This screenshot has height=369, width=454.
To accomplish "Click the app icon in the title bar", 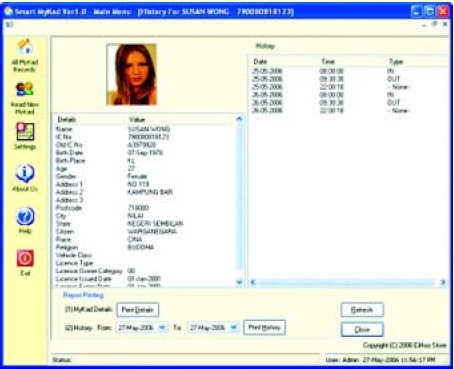I will [x=8, y=11].
